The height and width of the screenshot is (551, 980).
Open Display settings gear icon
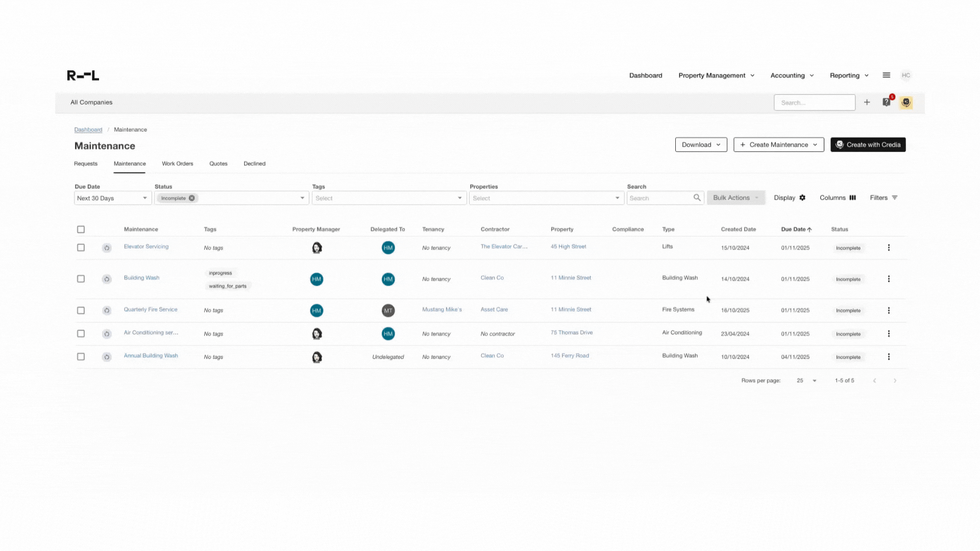(x=802, y=198)
